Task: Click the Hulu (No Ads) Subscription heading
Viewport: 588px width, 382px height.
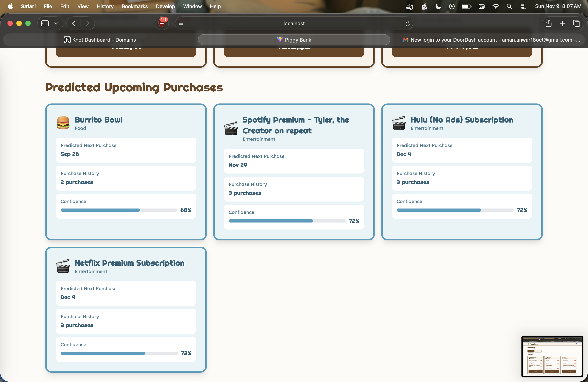Action: [x=461, y=120]
